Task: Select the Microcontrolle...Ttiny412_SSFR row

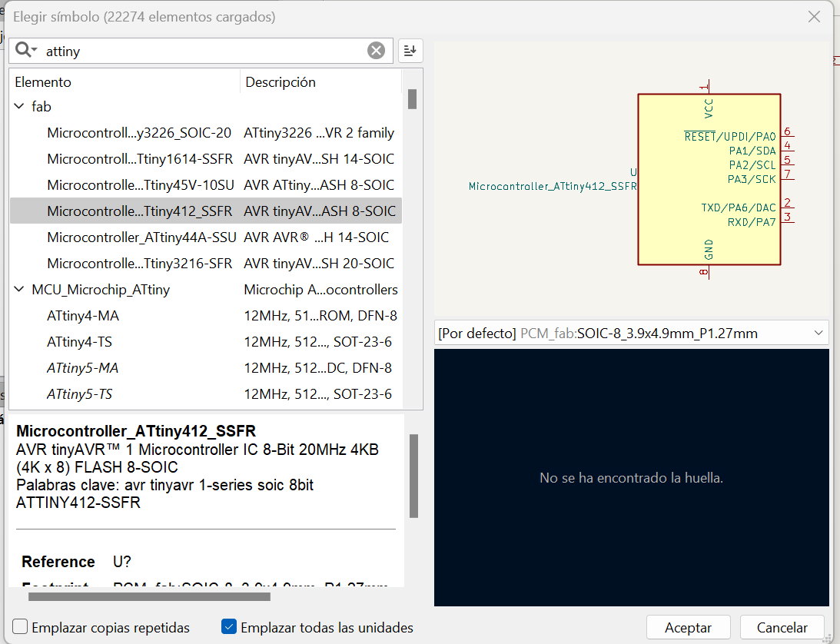Action: pos(206,211)
